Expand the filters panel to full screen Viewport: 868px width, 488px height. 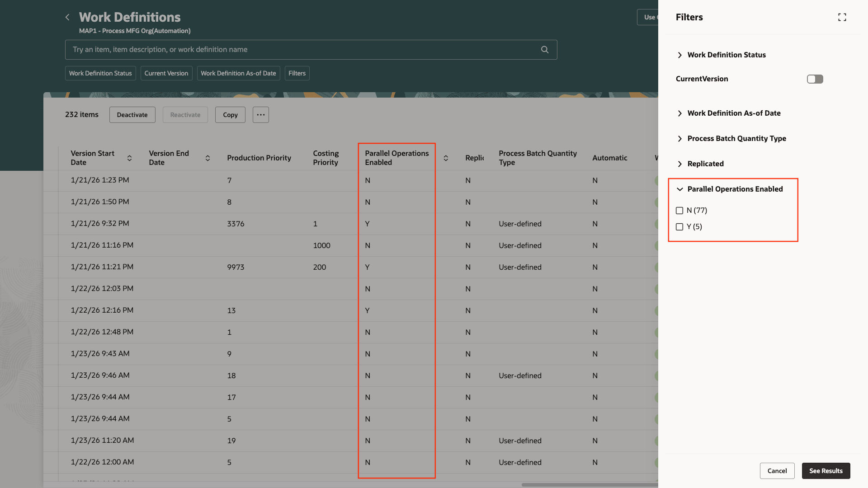(x=842, y=17)
